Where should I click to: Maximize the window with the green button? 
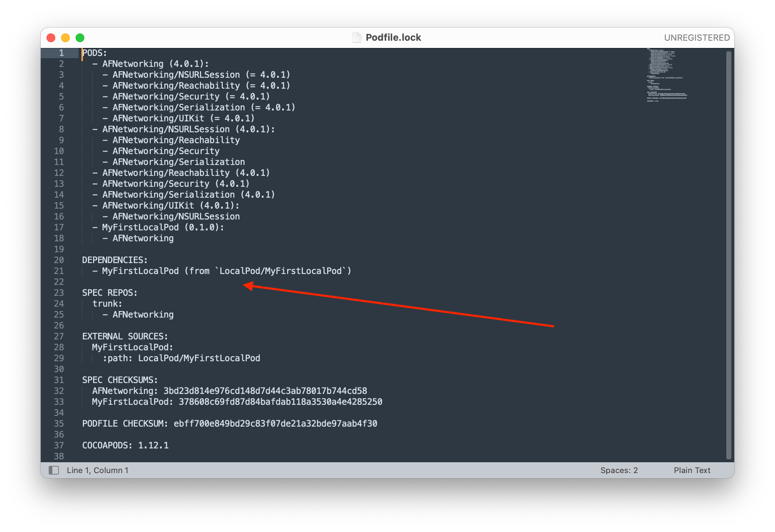pos(80,38)
